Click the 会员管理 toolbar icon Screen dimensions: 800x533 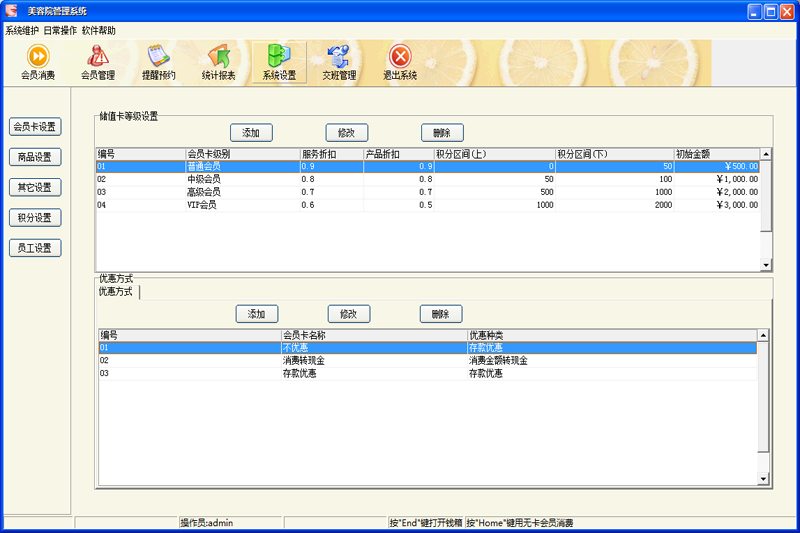[98, 63]
